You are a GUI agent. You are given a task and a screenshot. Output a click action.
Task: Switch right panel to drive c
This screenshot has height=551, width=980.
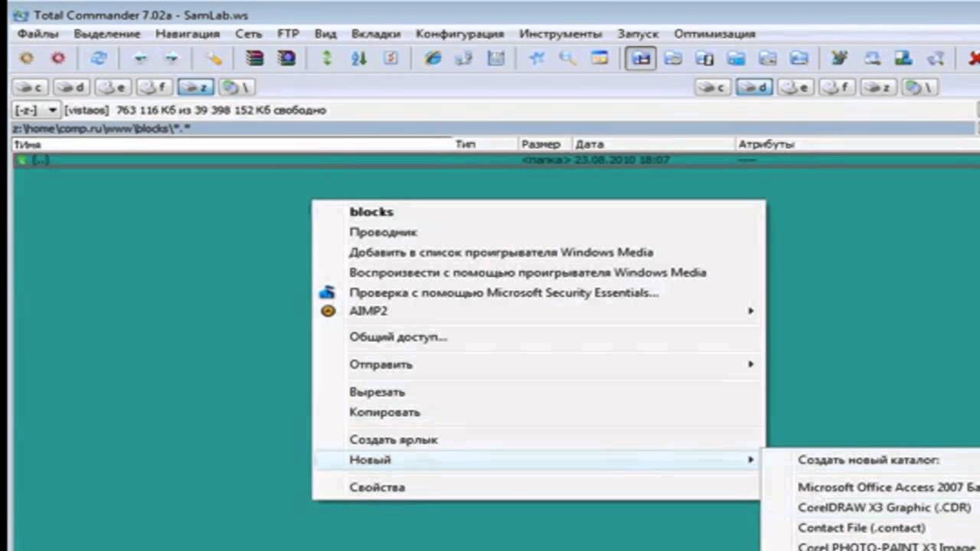(x=713, y=87)
